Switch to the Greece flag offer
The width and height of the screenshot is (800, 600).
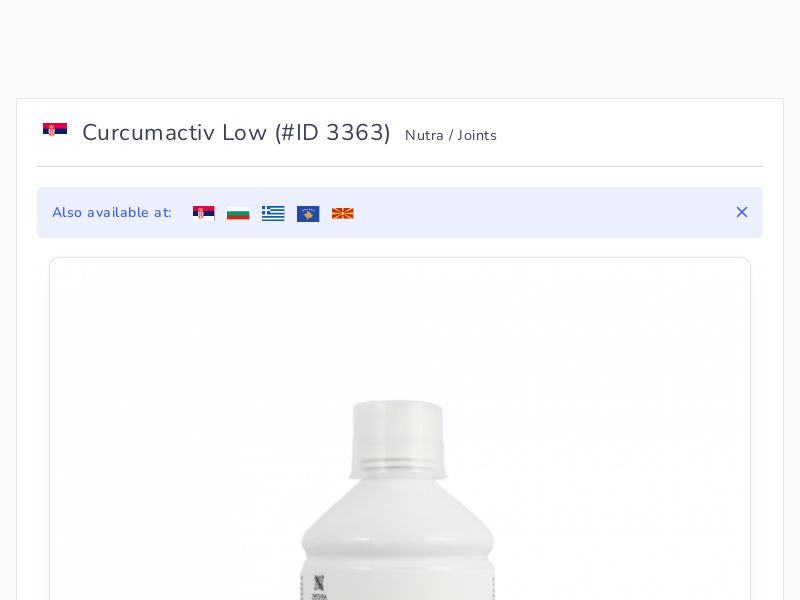pos(273,213)
